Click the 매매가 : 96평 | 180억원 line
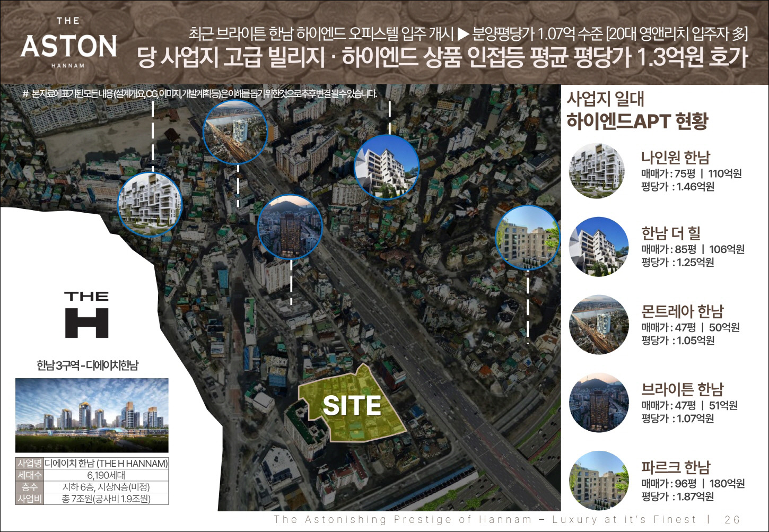This screenshot has width=769, height=532. [693, 484]
